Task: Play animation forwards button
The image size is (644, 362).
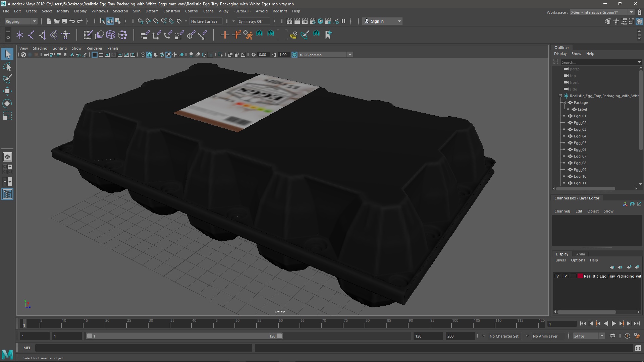Action: pyautogui.click(x=613, y=323)
